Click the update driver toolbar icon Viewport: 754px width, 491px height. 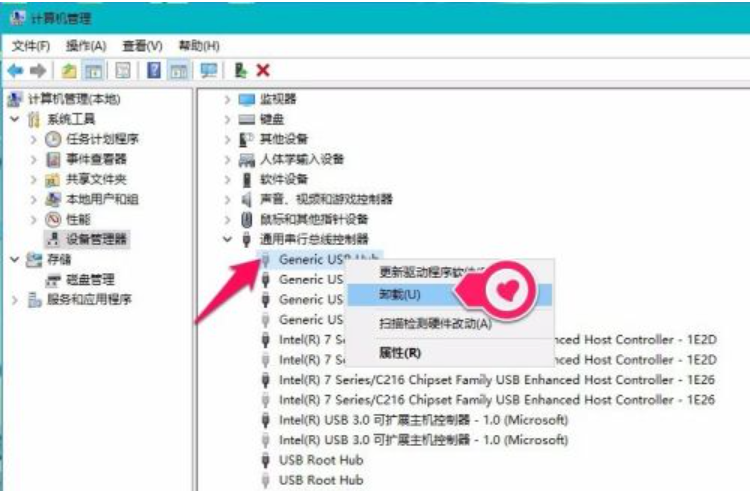pyautogui.click(x=241, y=70)
